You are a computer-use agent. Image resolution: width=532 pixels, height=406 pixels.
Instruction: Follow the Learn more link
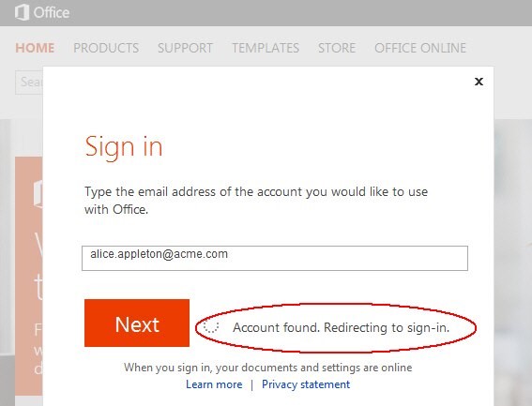click(x=214, y=384)
